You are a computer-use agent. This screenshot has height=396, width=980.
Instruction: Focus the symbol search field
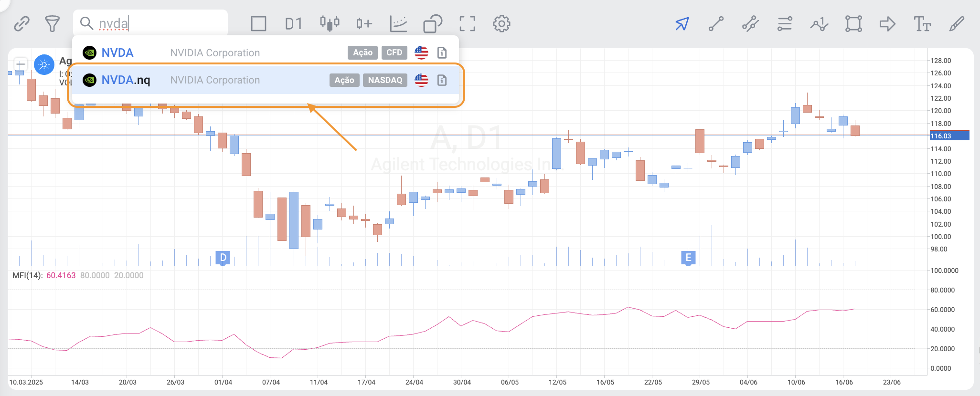click(x=150, y=23)
